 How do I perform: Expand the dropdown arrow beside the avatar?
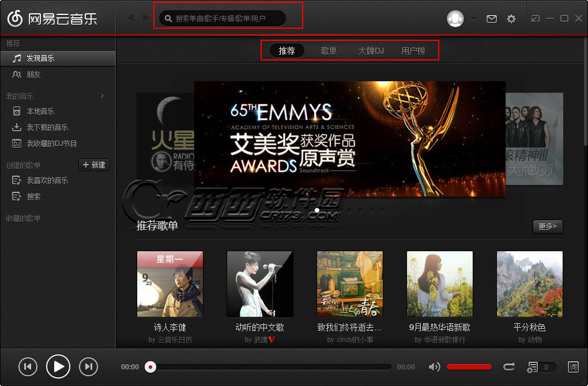(474, 19)
